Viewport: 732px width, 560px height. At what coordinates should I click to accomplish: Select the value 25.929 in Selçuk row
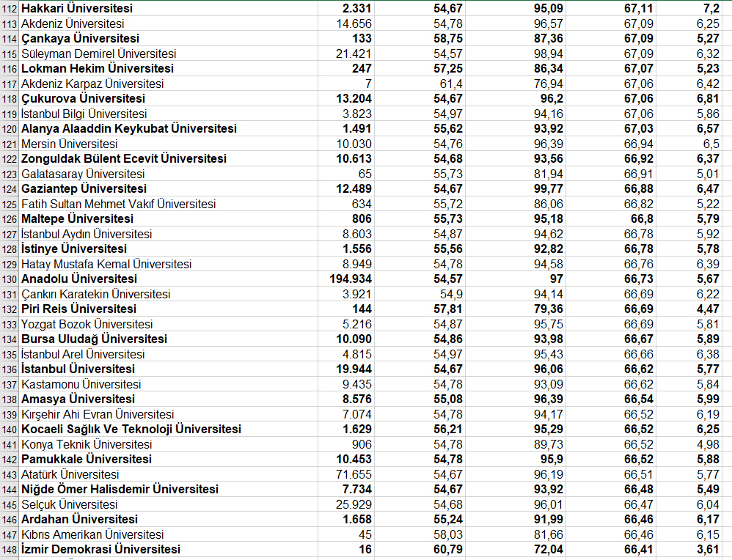tap(354, 504)
